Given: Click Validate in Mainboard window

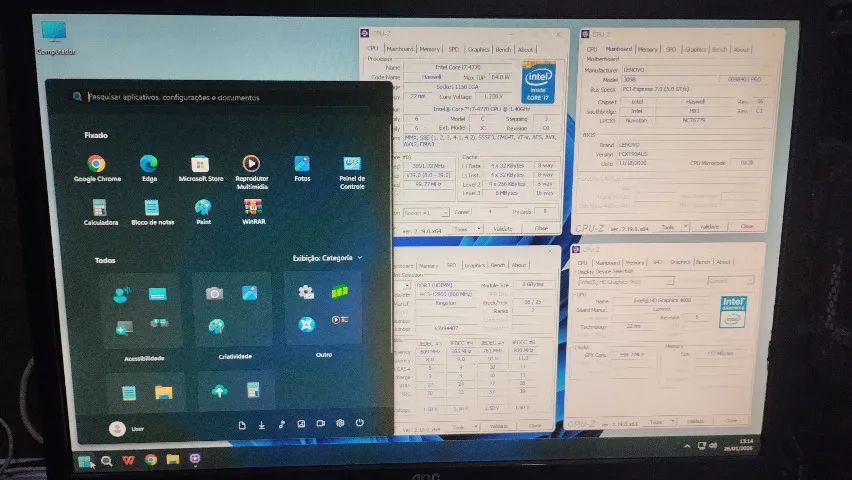Looking at the screenshot, I should pos(709,227).
